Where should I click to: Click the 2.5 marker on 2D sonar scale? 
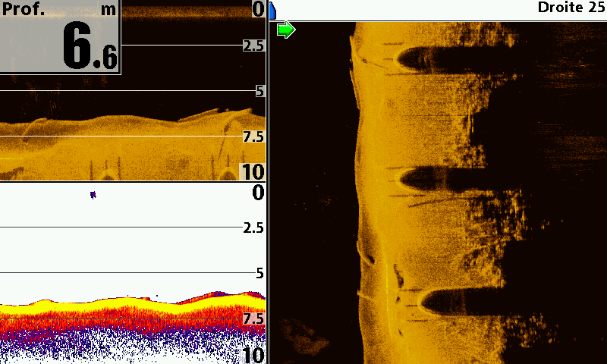pos(253,227)
